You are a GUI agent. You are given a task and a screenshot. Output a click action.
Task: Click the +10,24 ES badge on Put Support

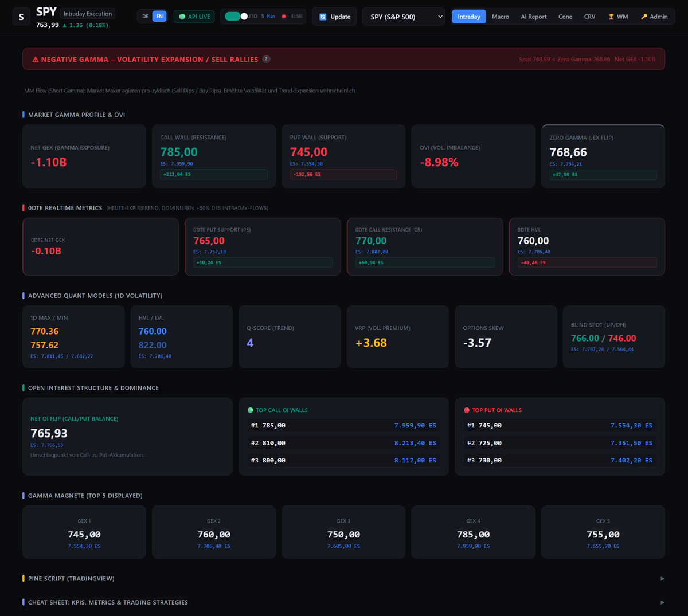coord(263,262)
